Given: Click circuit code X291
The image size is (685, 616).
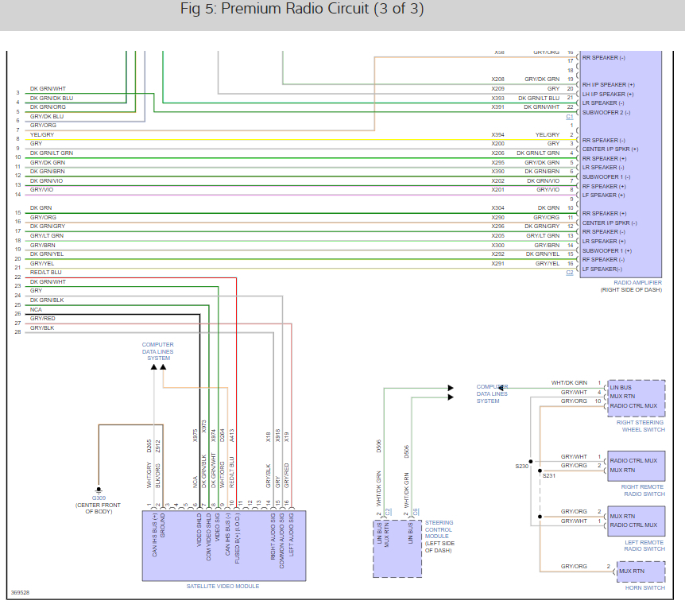Looking at the screenshot, I should [x=497, y=263].
